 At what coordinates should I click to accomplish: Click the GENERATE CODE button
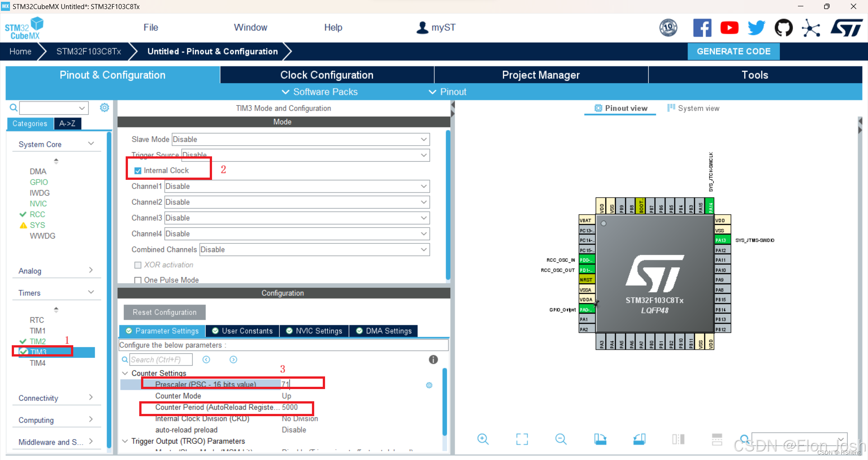click(x=733, y=51)
